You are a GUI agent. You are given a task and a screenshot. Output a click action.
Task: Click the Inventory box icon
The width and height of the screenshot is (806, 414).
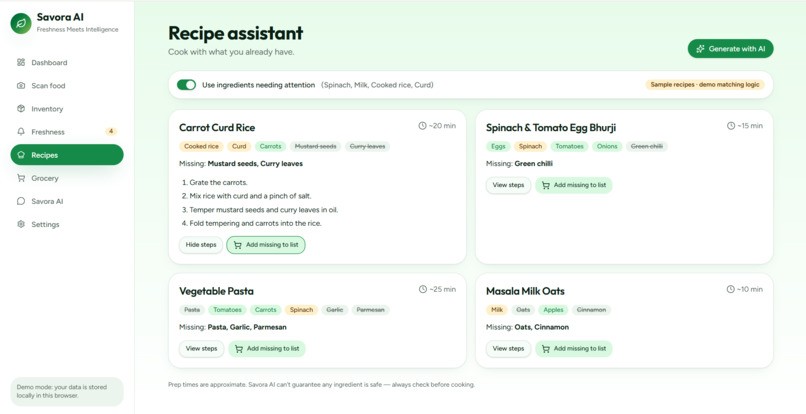pos(21,109)
